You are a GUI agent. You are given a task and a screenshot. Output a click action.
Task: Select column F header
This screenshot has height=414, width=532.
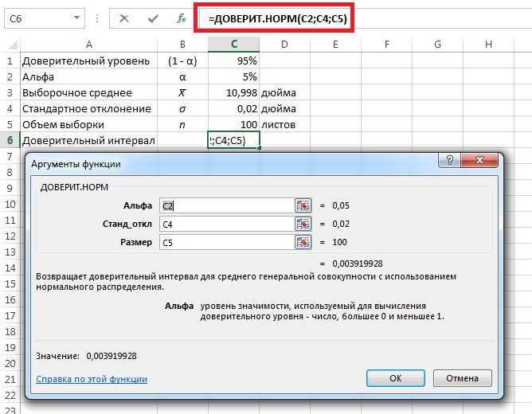pos(386,45)
